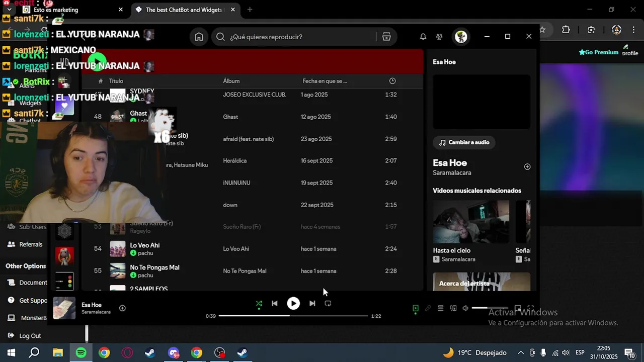Open a new Chrome tab with plus
This screenshot has height=362, width=644.
tap(250, 10)
